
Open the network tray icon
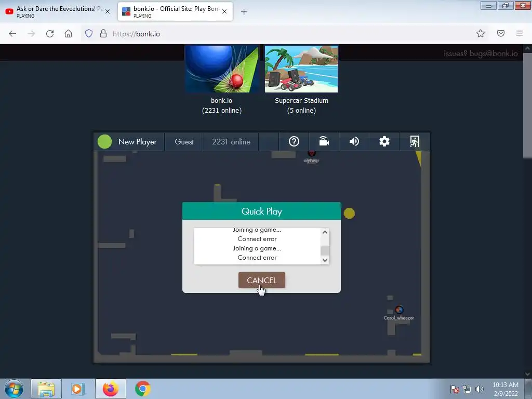click(467, 389)
